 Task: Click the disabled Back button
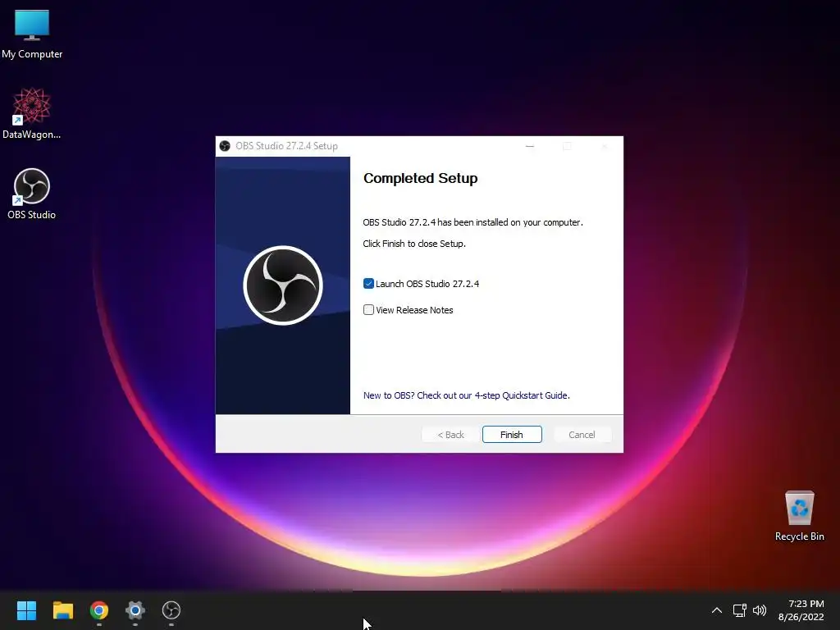coord(450,435)
